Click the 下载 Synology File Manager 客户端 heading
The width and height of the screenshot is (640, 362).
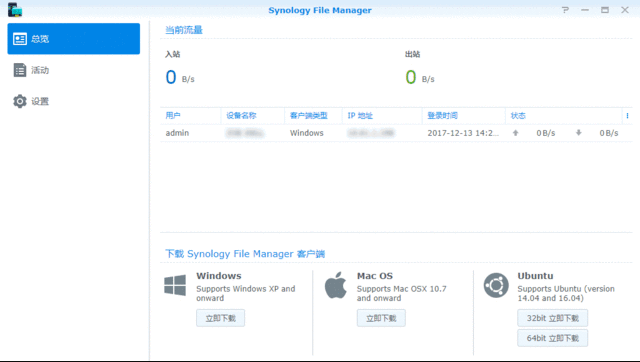coord(245,254)
